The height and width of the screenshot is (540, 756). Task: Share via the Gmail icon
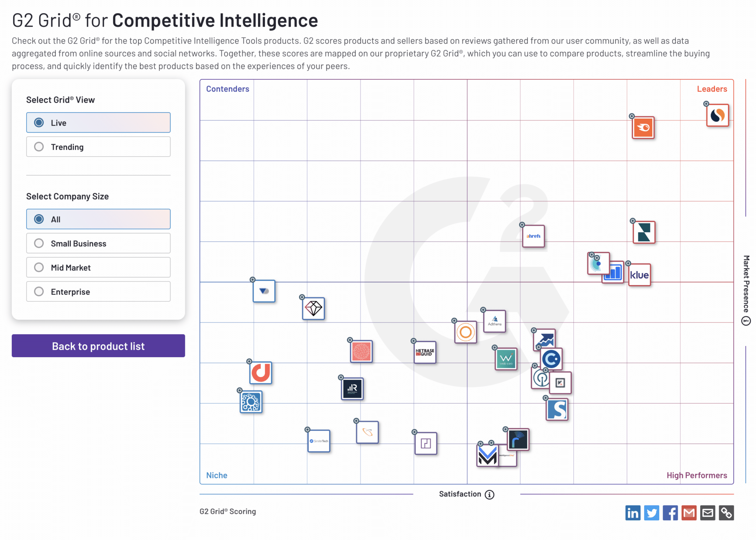689,513
